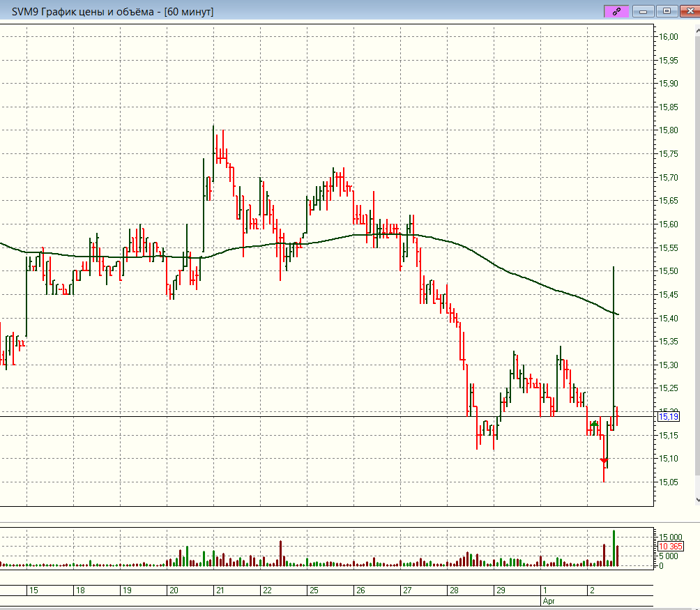Click the window title SVM9 График цены
Screen dimensions: 700x610
tap(113, 12)
